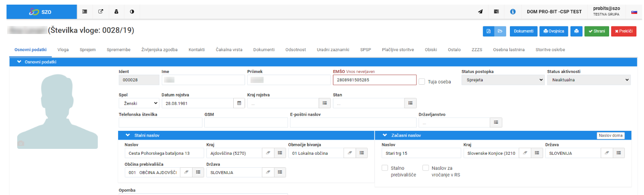
Task: Clear Začasni naslov Država with eraser
Action: (607, 153)
